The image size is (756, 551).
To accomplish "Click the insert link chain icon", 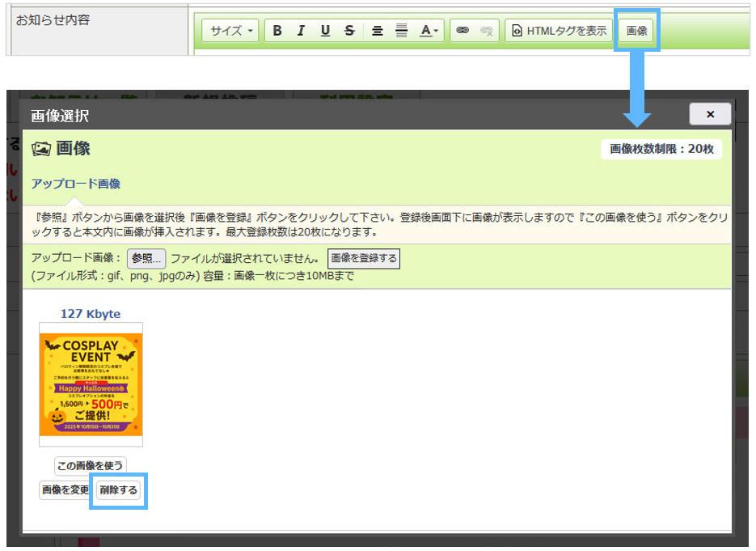I will (462, 31).
